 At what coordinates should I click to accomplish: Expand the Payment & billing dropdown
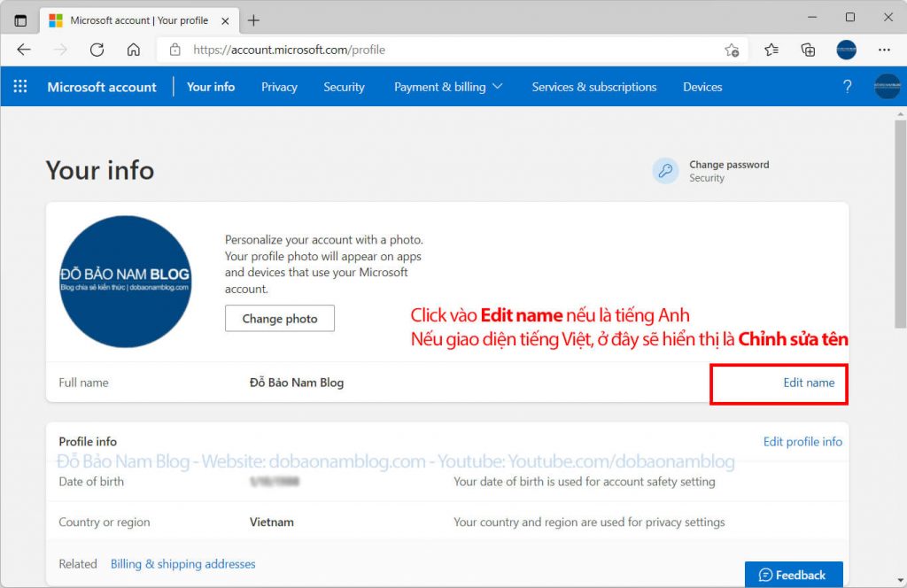(x=447, y=87)
